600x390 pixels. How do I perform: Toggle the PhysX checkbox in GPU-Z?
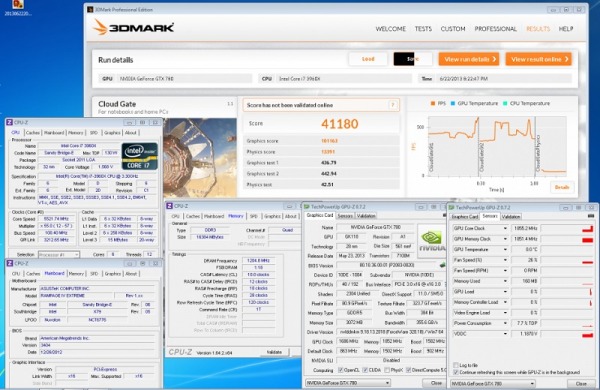pos(387,370)
